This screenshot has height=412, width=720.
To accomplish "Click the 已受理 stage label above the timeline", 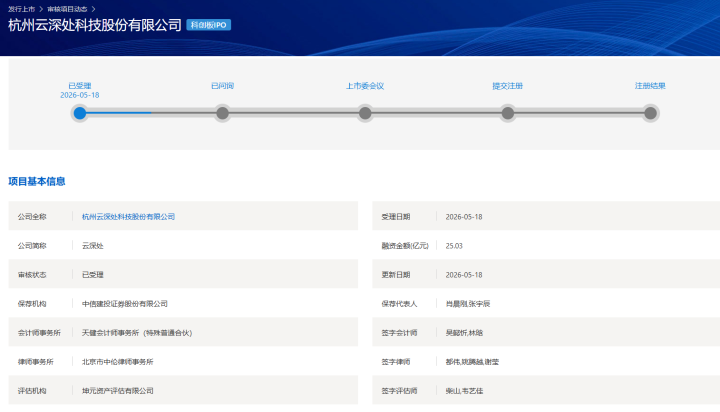I will pos(80,86).
